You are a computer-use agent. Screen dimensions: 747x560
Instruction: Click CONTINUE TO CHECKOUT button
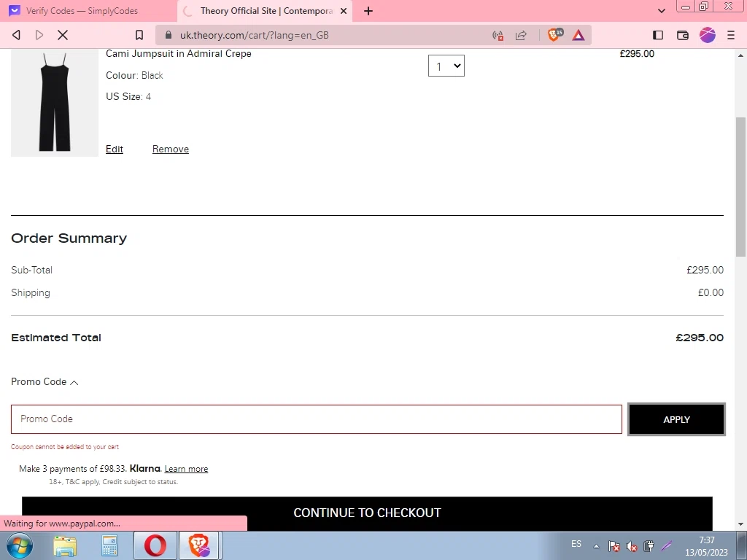(367, 513)
